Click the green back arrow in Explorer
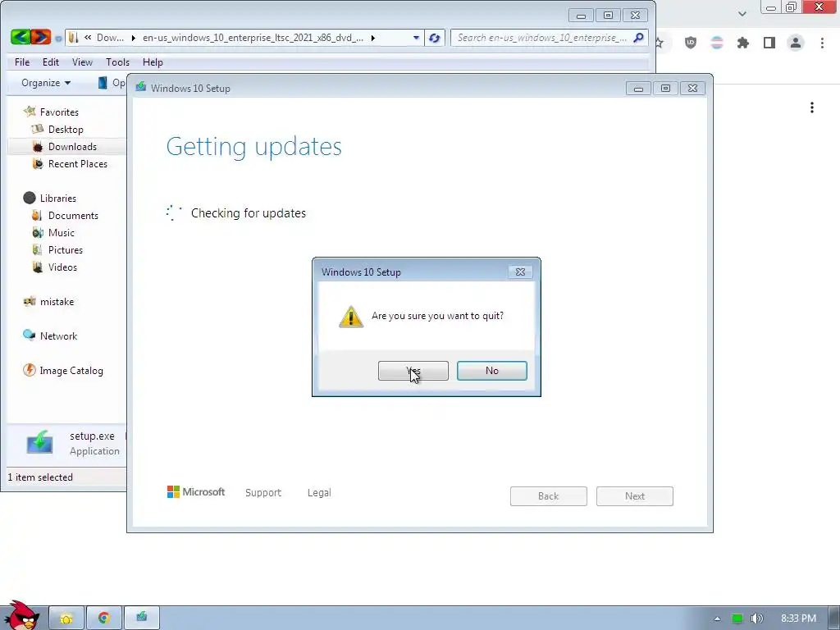 pos(21,37)
